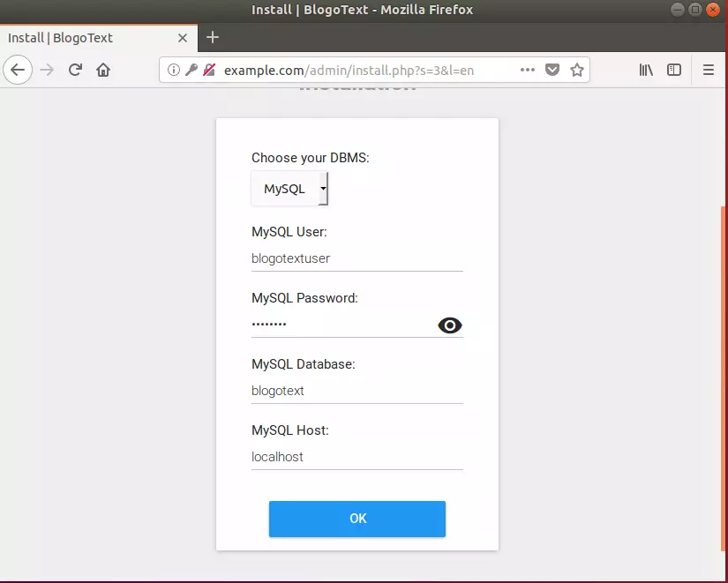Bookmark this page with the star

pyautogui.click(x=577, y=70)
